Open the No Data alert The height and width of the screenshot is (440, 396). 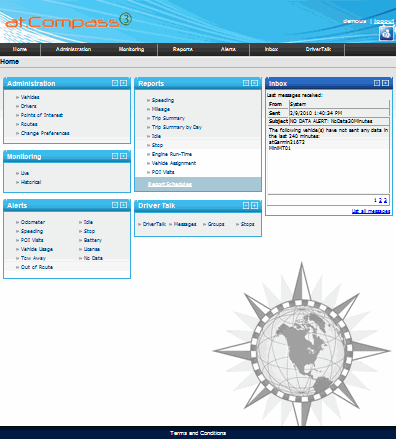93,258
